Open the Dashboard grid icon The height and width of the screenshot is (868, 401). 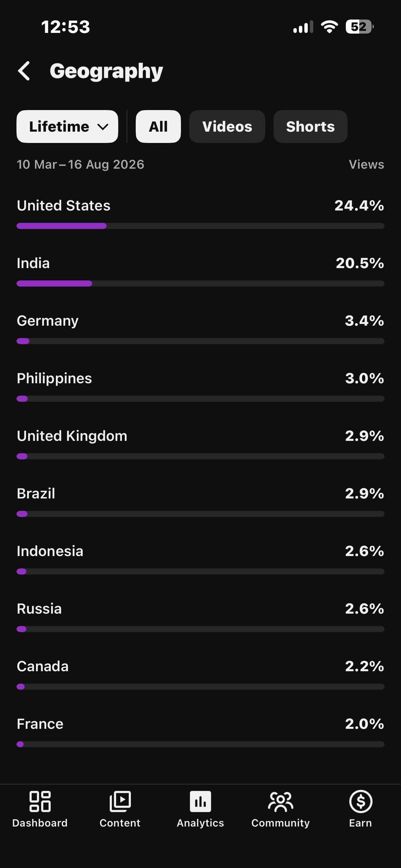click(x=40, y=801)
